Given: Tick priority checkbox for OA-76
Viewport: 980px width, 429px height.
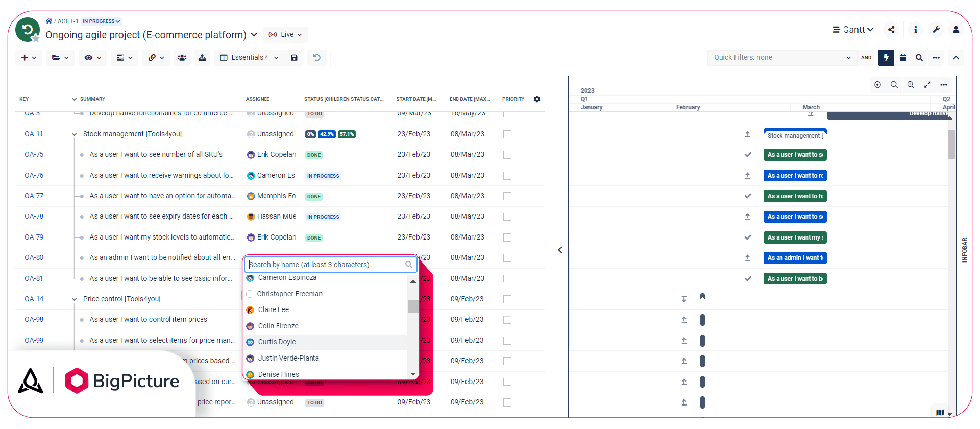Looking at the screenshot, I should click(507, 176).
